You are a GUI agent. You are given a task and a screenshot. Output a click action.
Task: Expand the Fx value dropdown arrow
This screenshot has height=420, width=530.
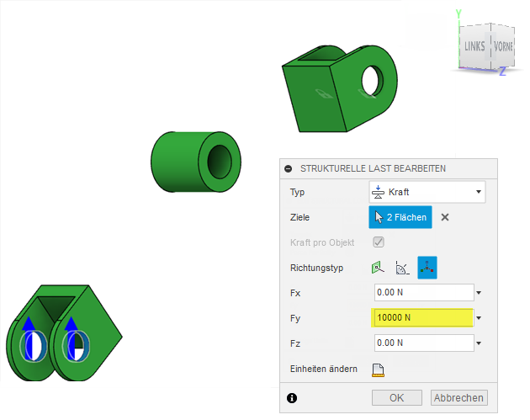pyautogui.click(x=479, y=293)
